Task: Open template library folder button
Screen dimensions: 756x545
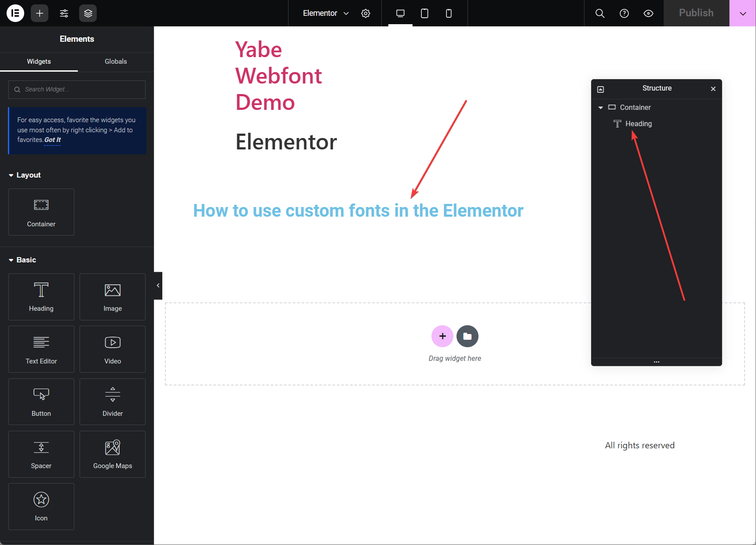Action: (467, 336)
